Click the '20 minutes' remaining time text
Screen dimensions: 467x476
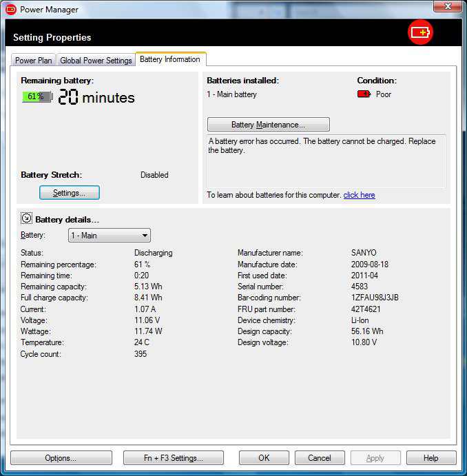click(x=96, y=97)
